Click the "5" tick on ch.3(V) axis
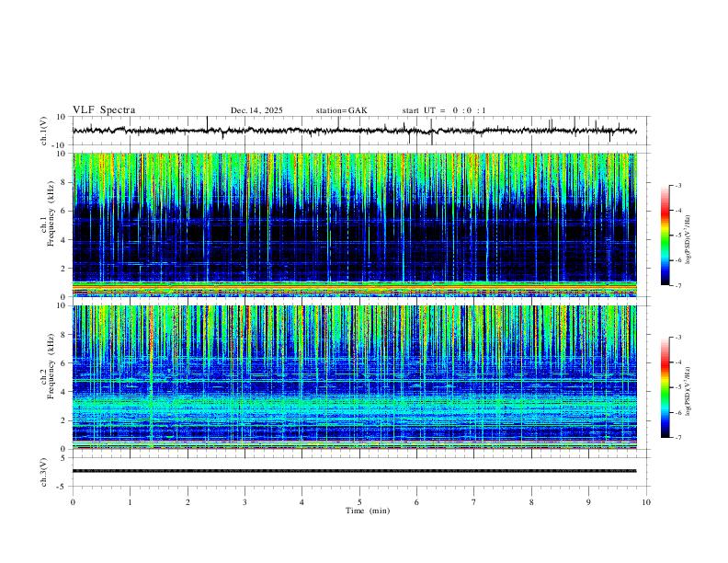The height and width of the screenshot is (563, 728). pyautogui.click(x=64, y=458)
